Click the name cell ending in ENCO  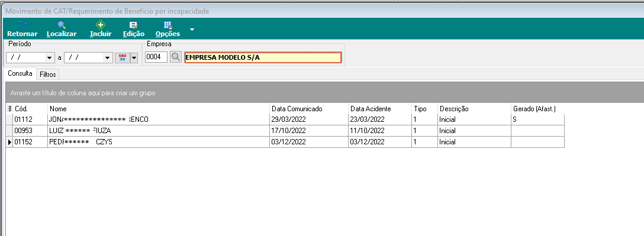click(159, 119)
